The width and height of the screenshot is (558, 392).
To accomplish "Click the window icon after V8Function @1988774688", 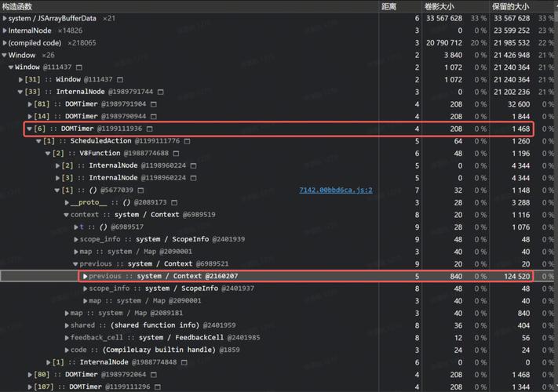I will click(175, 154).
